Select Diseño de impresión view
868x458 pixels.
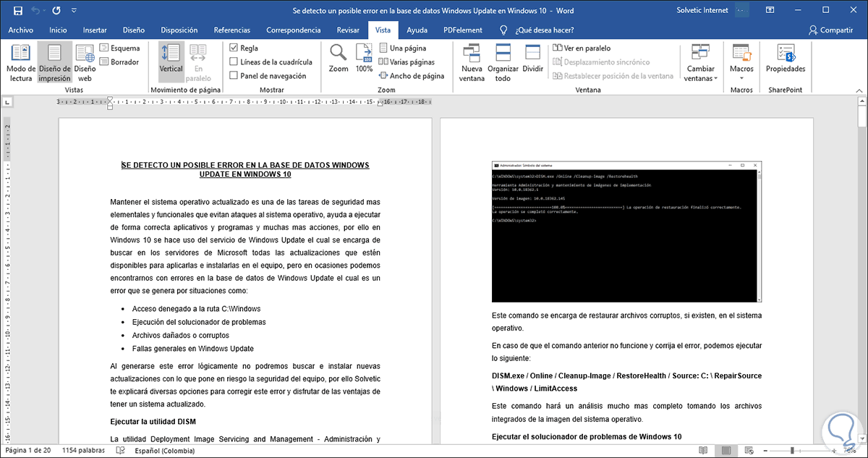(x=54, y=63)
